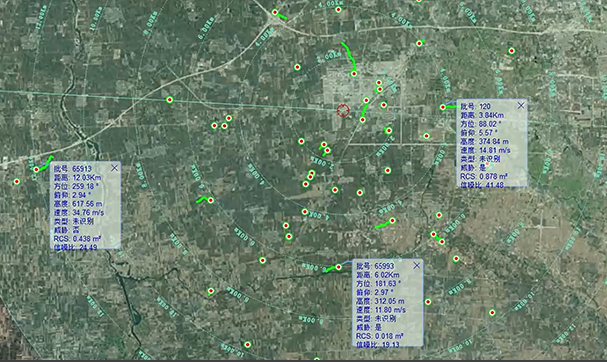The height and width of the screenshot is (362, 607).
Task: Select target dot with long curved green trail
Action: (x=354, y=74)
